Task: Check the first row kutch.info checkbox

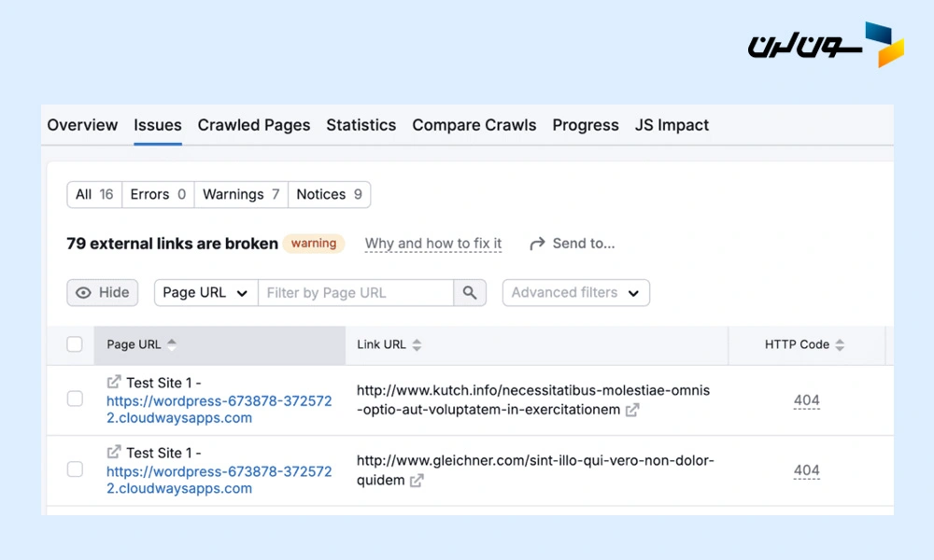Action: point(75,399)
